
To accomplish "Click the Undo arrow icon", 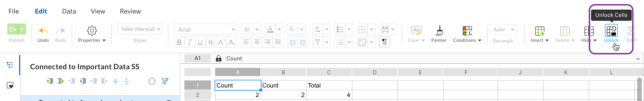I will (43, 31).
